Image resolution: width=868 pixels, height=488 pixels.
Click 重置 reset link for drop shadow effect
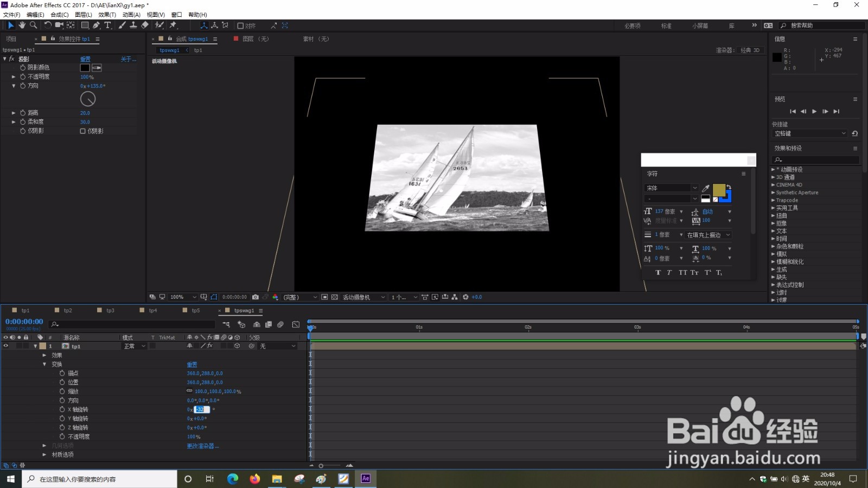[x=85, y=59]
